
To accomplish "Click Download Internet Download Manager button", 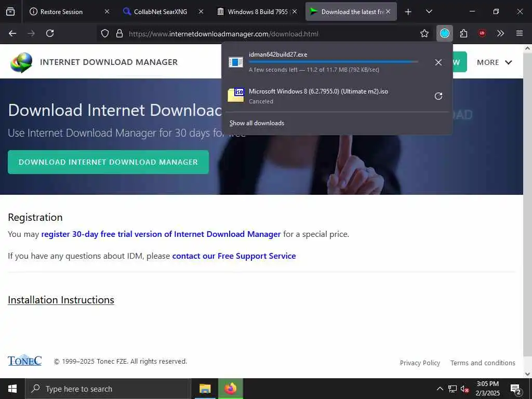I will 108,162.
